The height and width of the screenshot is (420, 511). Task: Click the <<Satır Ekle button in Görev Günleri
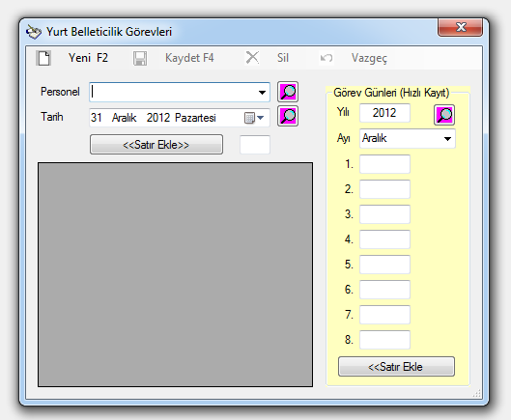pos(396,367)
